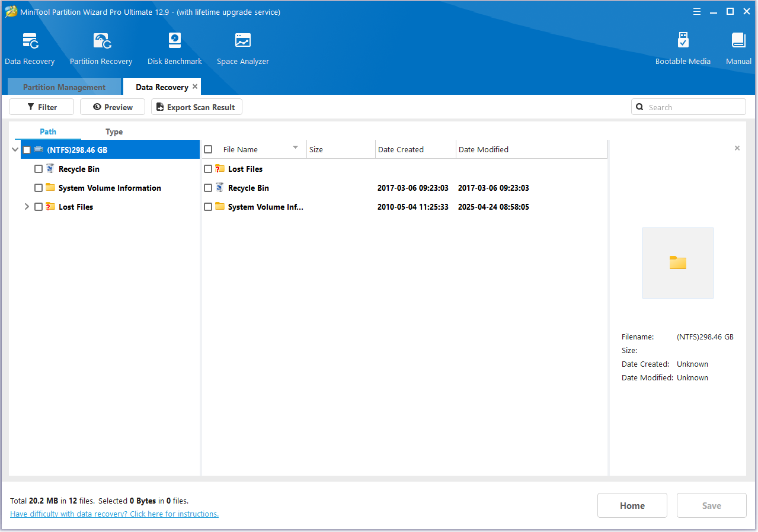
Task: Click the 2025-04-24 08:58:05 modified date
Action: coord(494,207)
